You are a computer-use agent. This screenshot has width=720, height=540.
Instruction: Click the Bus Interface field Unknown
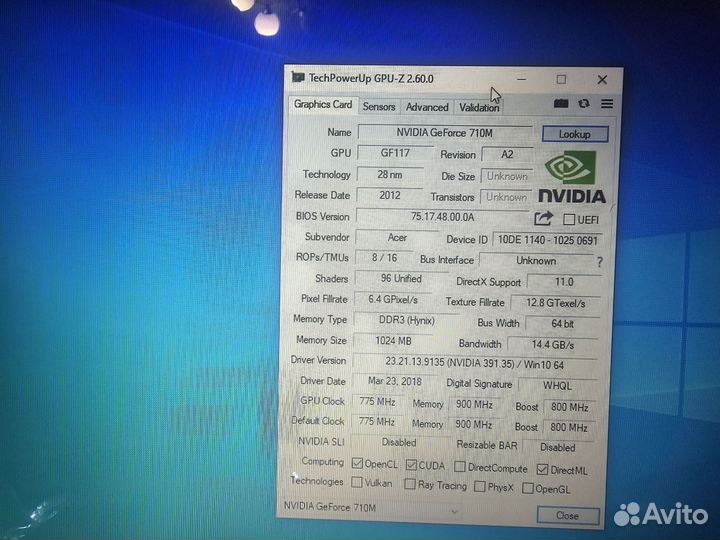point(536,260)
